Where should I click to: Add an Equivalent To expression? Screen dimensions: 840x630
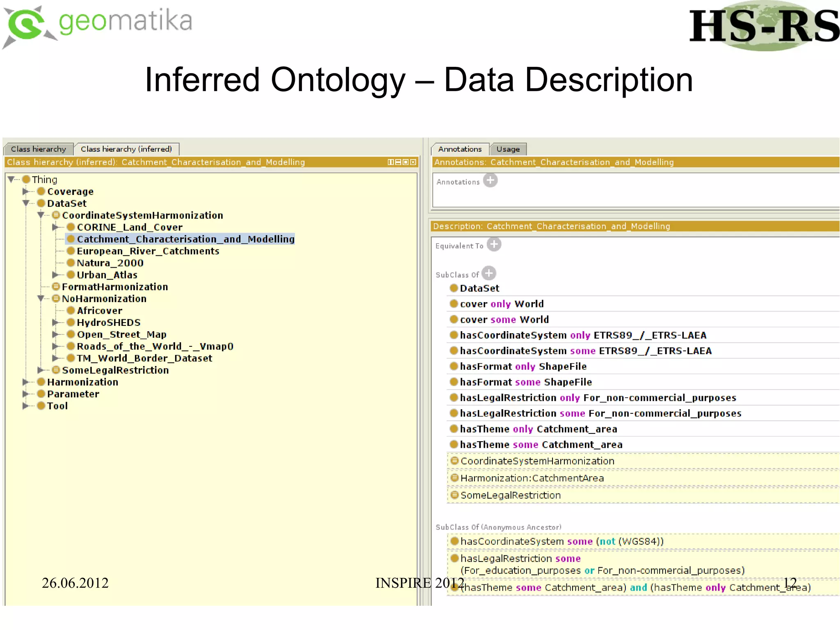tap(494, 244)
